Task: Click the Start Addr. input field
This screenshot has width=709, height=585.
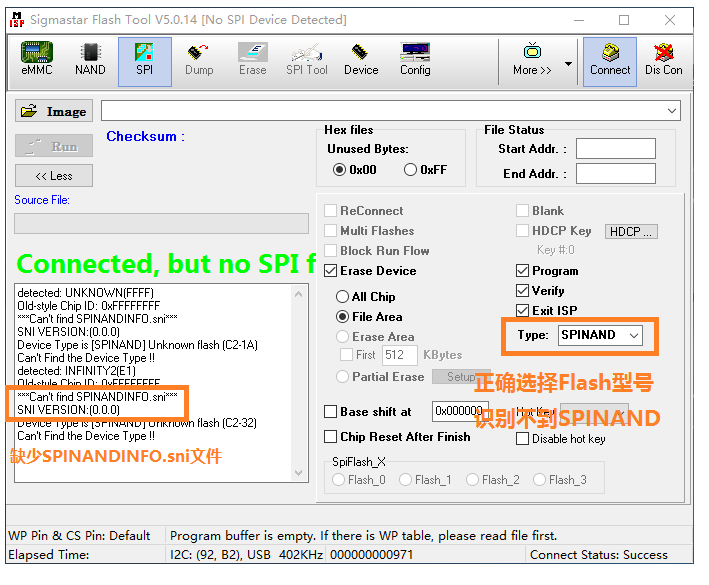Action: 616,149
